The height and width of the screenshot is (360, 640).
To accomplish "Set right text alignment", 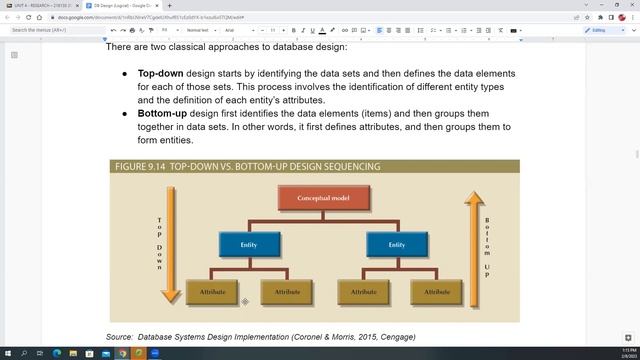I will click(398, 30).
